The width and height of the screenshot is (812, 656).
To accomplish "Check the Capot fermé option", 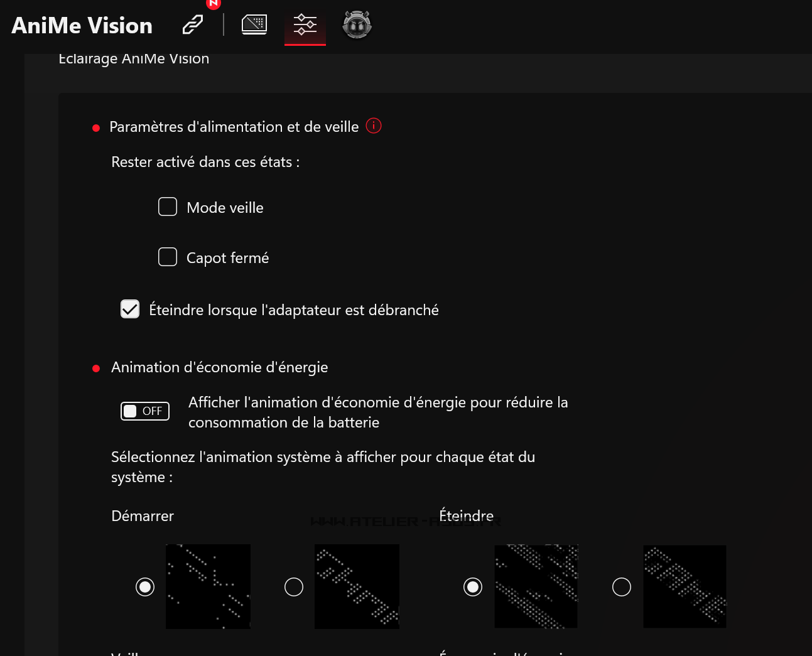I will tap(168, 257).
